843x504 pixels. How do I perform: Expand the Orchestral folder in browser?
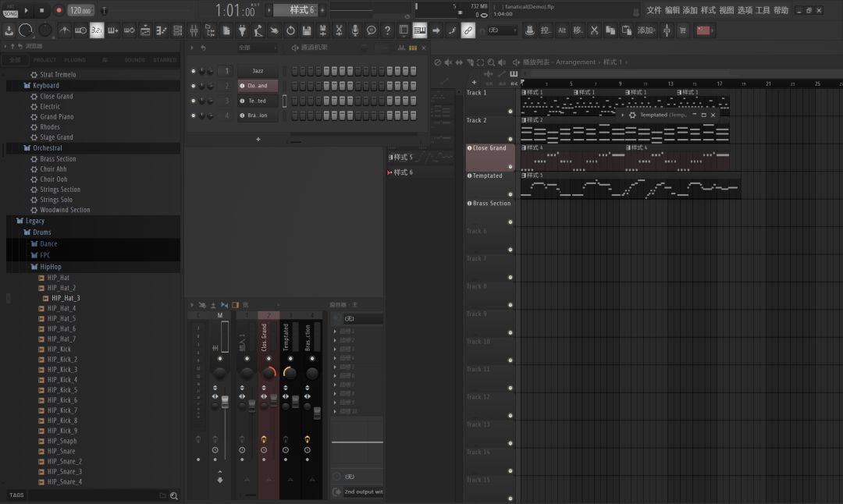click(48, 148)
